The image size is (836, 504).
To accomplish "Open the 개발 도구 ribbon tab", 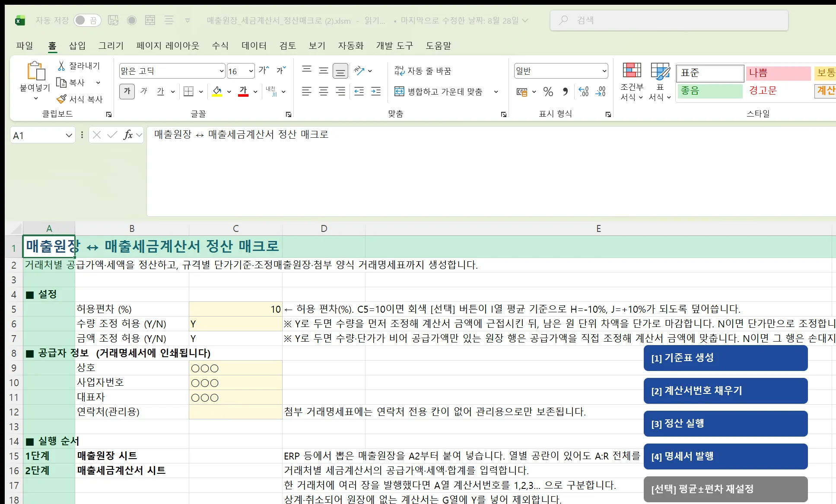I will [394, 45].
